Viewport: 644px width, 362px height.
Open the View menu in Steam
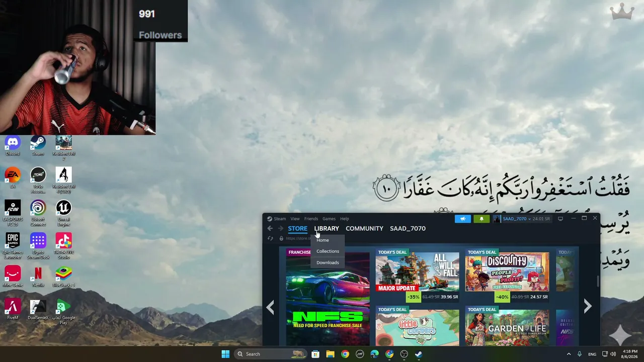[x=295, y=219]
